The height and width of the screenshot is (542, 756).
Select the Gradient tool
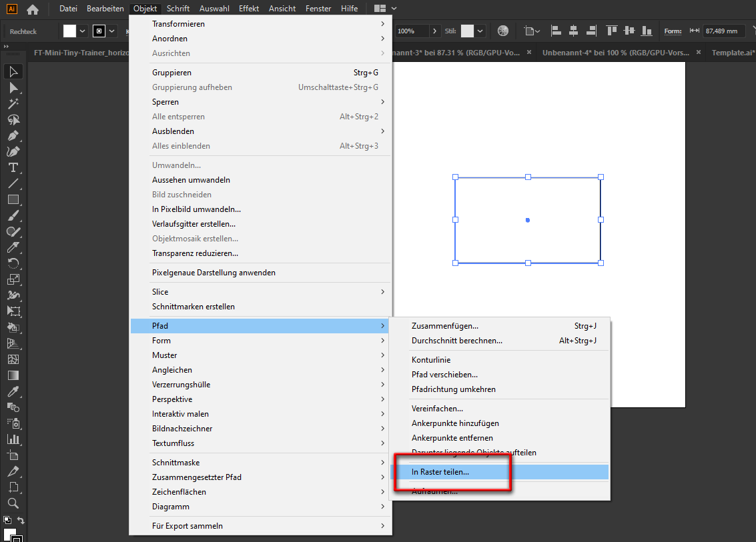pyautogui.click(x=13, y=375)
